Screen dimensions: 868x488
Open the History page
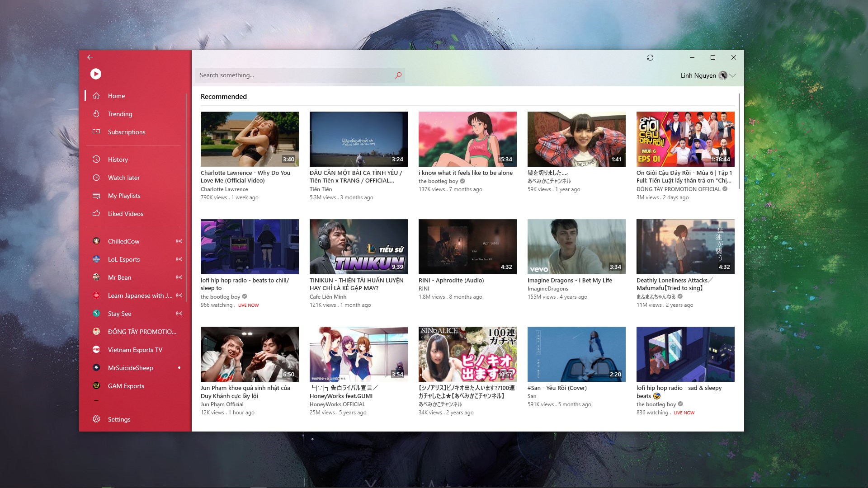(118, 160)
